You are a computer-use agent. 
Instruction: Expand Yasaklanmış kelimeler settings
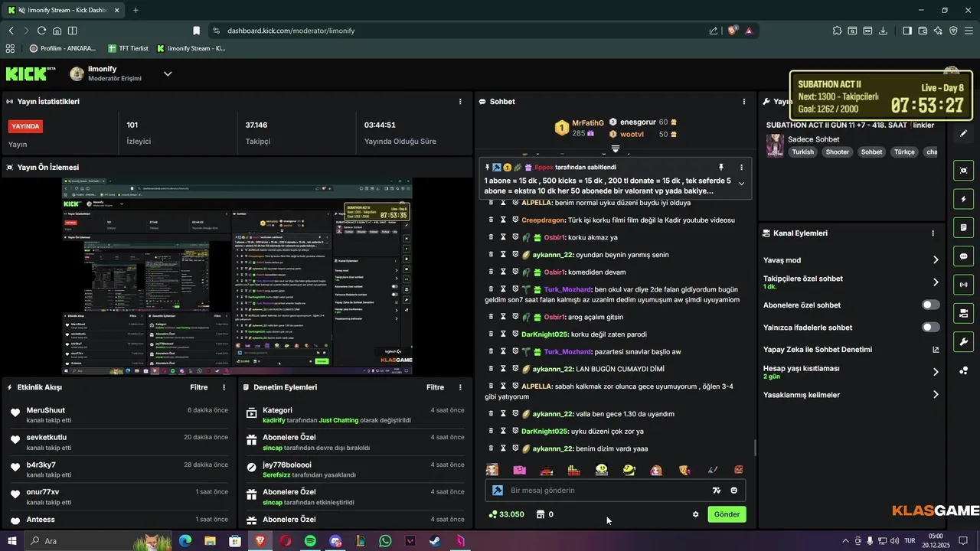click(x=936, y=395)
